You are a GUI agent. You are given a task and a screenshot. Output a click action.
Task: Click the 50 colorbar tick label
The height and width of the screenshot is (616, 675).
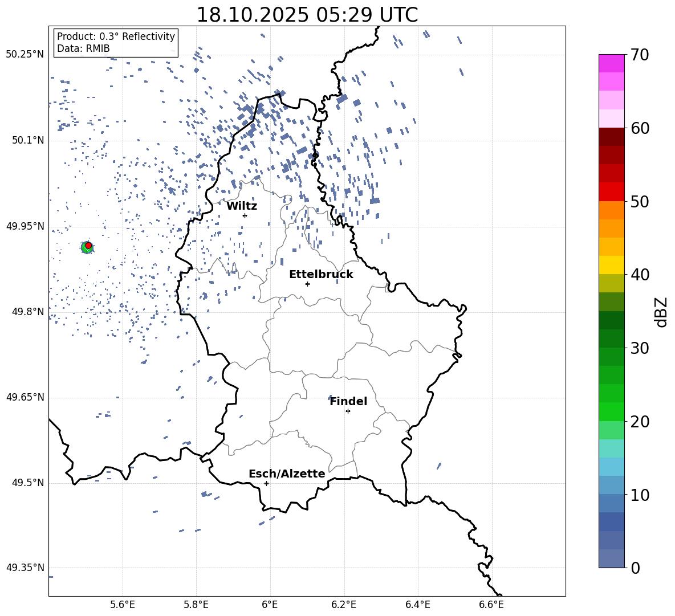tap(640, 201)
